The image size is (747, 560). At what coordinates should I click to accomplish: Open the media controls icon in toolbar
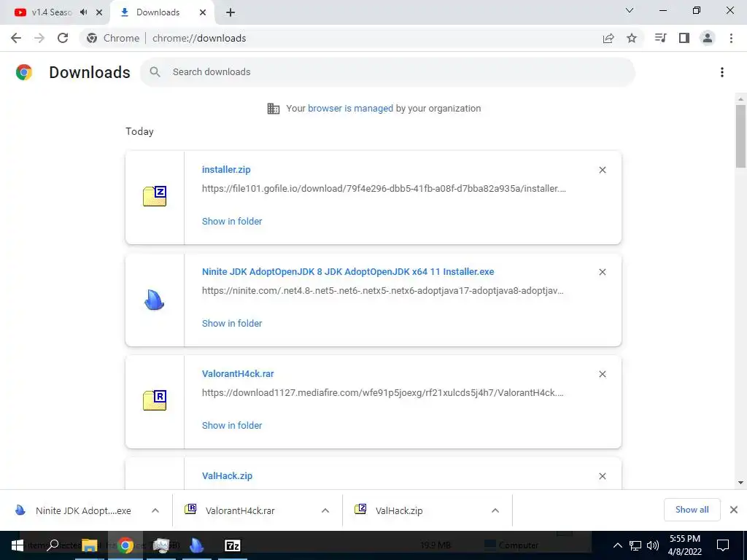pos(660,38)
